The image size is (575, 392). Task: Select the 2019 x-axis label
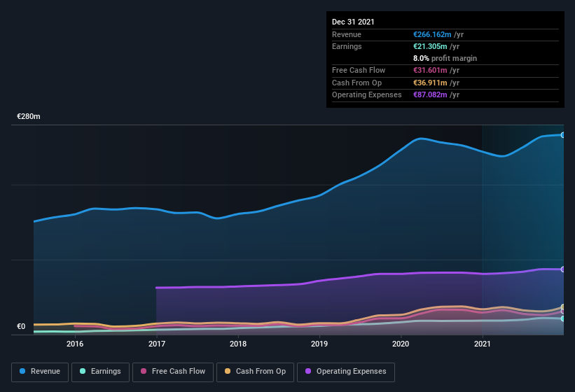pyautogui.click(x=319, y=344)
